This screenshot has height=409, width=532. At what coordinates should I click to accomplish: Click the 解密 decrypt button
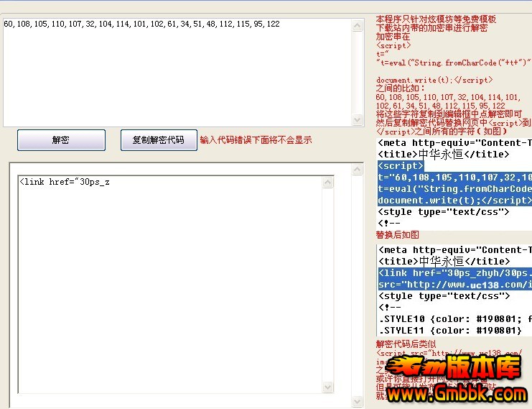pos(61,140)
